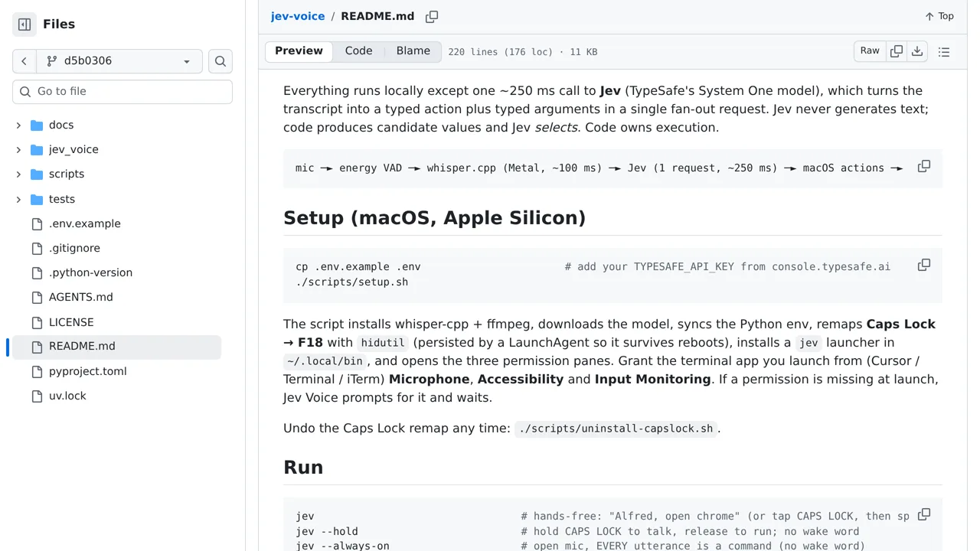Image resolution: width=980 pixels, height=551 pixels.
Task: Copy the jev run commands block
Action: [924, 514]
